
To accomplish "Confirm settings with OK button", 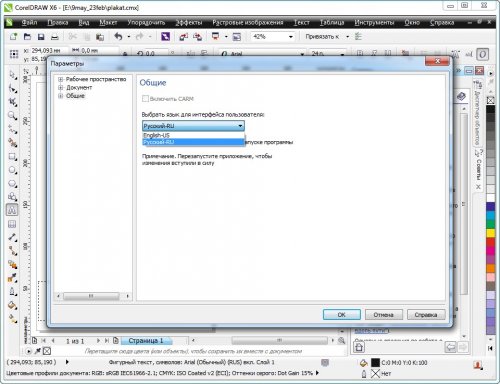I will 342,315.
